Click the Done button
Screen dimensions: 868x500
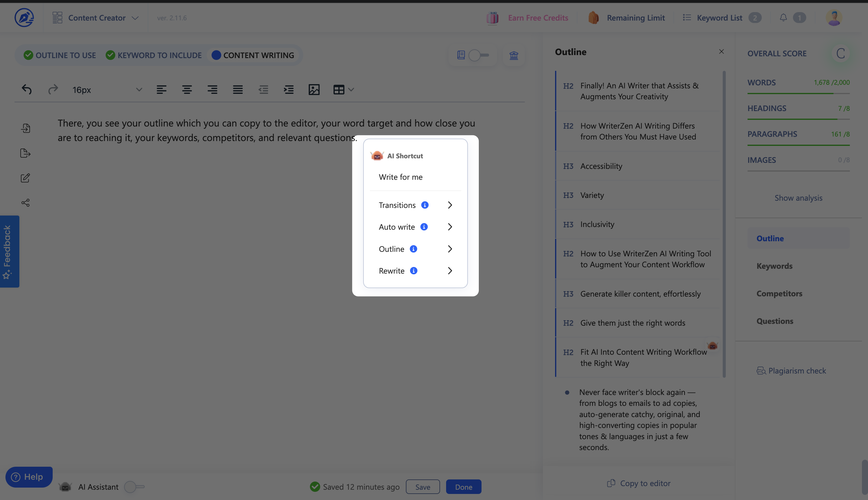464,487
